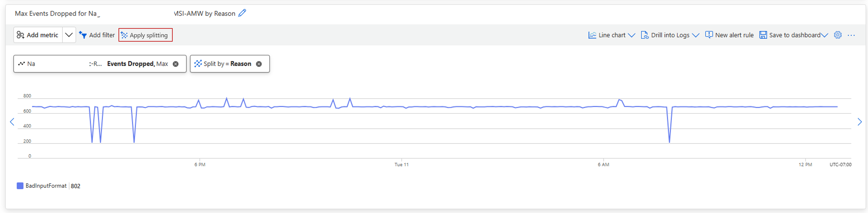
Task: Remove the Split by Reason pill
Action: (259, 64)
